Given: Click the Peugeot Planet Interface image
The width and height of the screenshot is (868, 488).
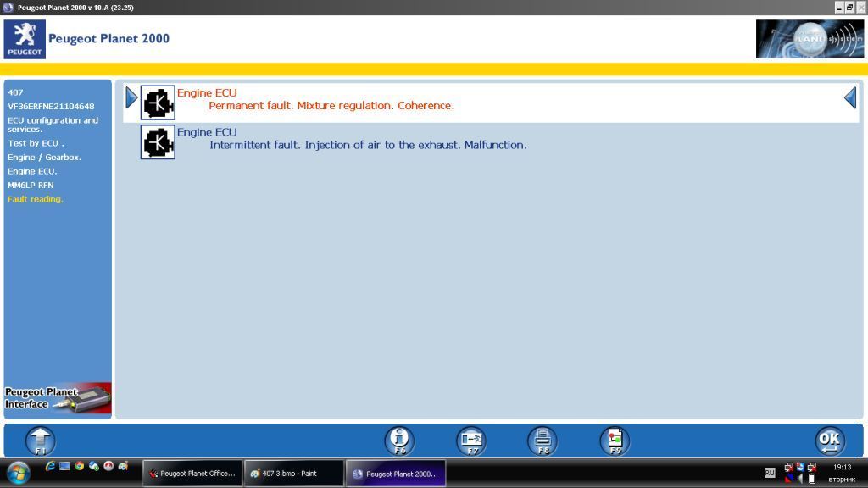Looking at the screenshot, I should (x=58, y=398).
